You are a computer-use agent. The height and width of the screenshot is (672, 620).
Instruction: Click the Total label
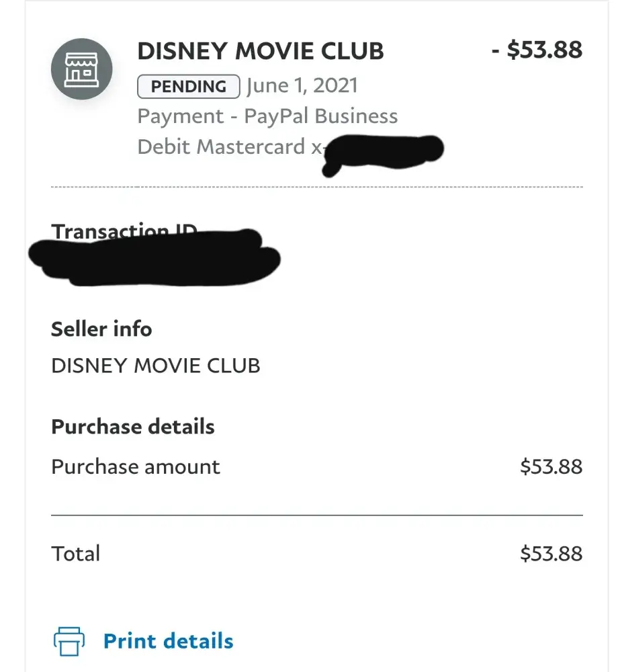(76, 554)
